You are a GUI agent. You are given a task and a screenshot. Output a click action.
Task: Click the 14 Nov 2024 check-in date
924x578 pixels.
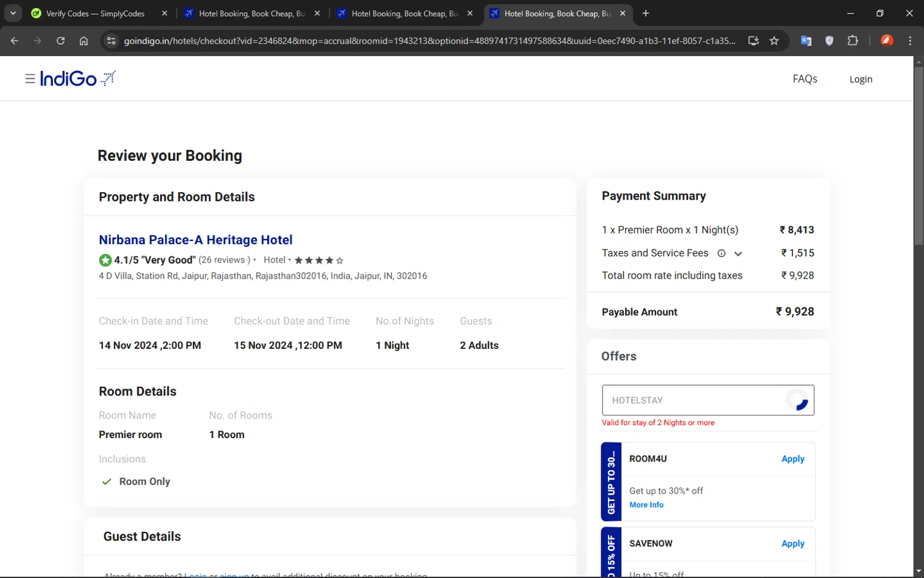[x=150, y=346]
